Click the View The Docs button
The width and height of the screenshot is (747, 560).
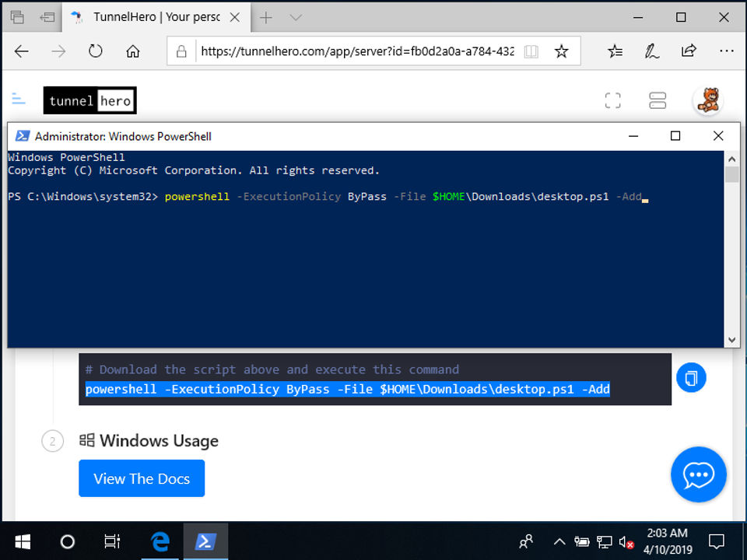click(x=142, y=478)
